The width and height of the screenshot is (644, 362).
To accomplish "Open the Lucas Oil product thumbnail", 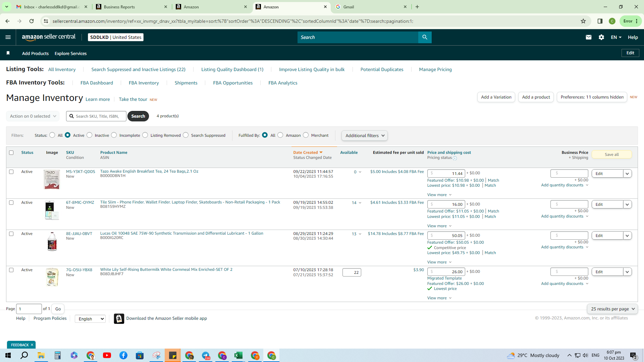I will pos(52,241).
